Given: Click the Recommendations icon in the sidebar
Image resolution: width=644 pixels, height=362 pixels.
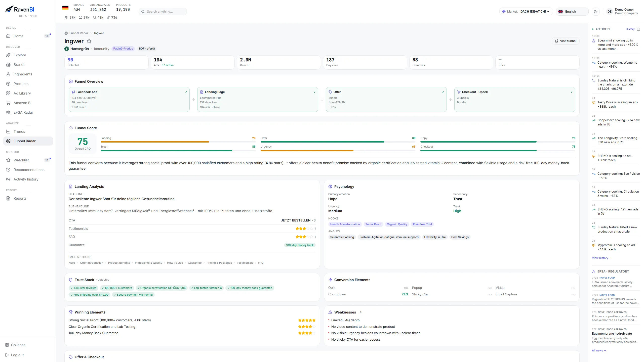Looking at the screenshot, I should (x=8, y=170).
